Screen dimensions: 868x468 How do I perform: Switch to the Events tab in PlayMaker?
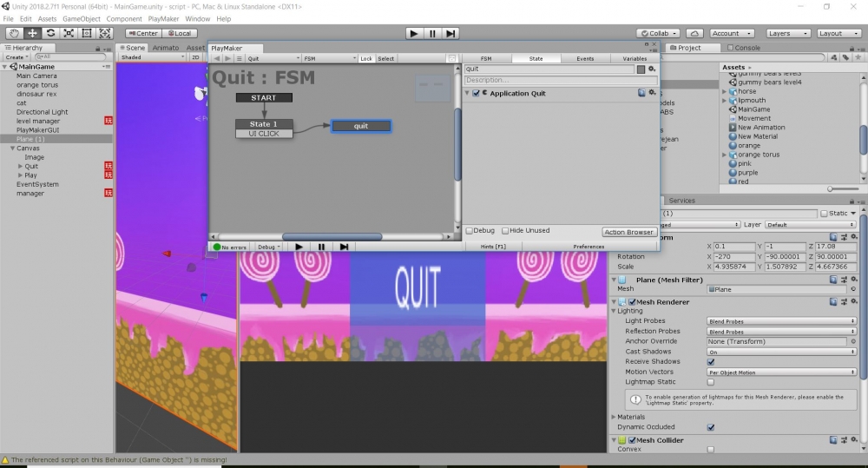[x=585, y=58]
